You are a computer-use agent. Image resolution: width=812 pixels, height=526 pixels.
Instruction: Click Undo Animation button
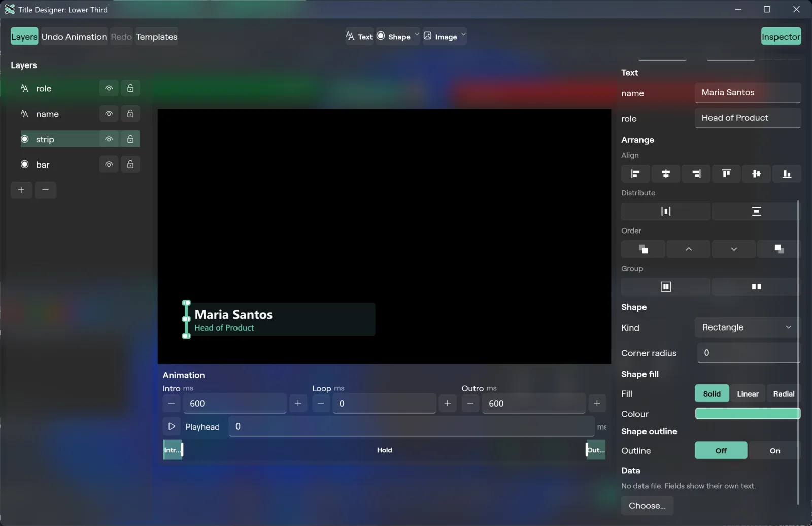pyautogui.click(x=74, y=37)
